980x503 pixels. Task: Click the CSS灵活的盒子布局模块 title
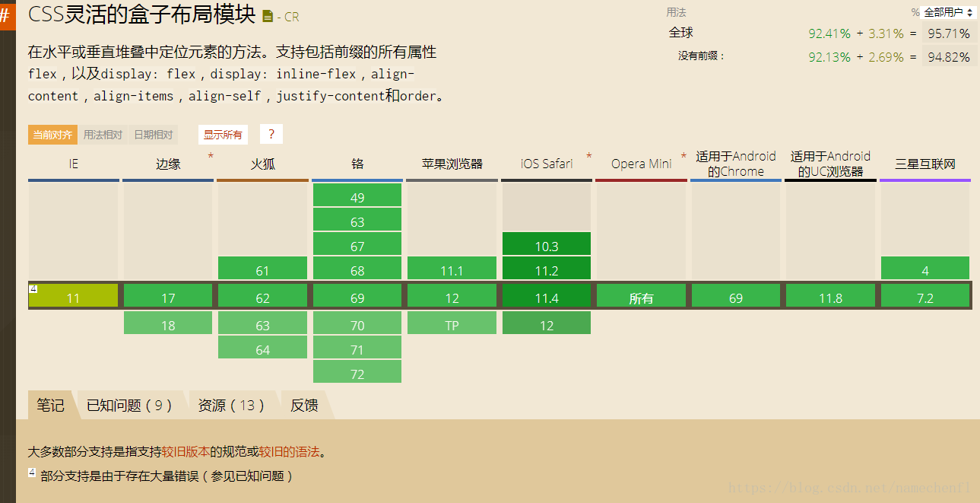141,14
